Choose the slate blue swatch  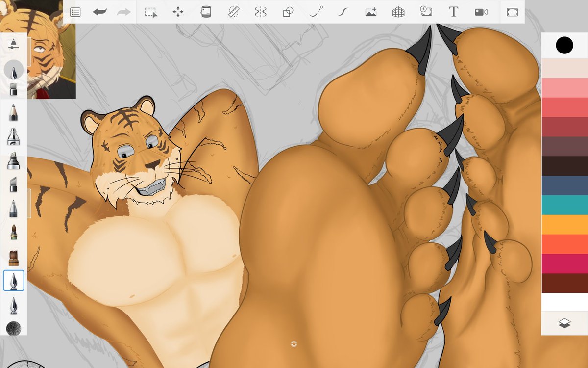click(x=564, y=185)
